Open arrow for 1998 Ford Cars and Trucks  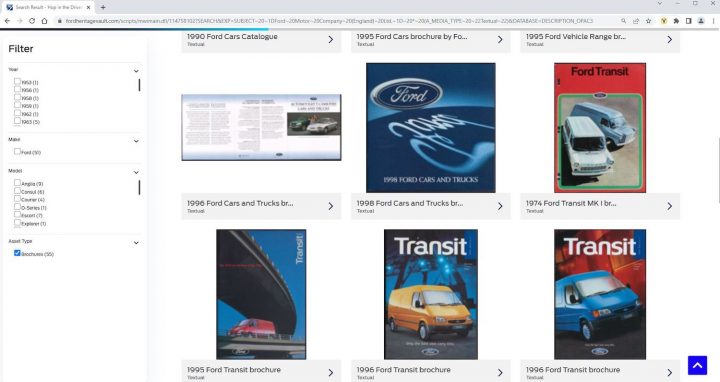coord(500,207)
